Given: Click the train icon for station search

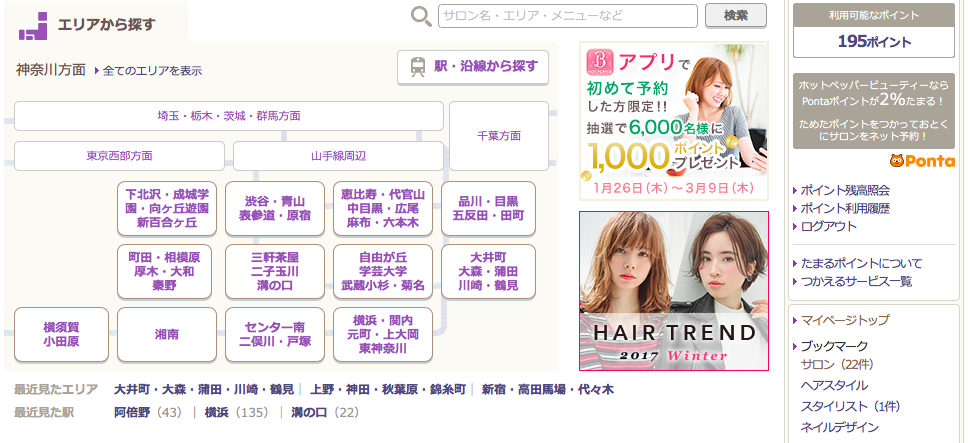Looking at the screenshot, I should pyautogui.click(x=416, y=67).
